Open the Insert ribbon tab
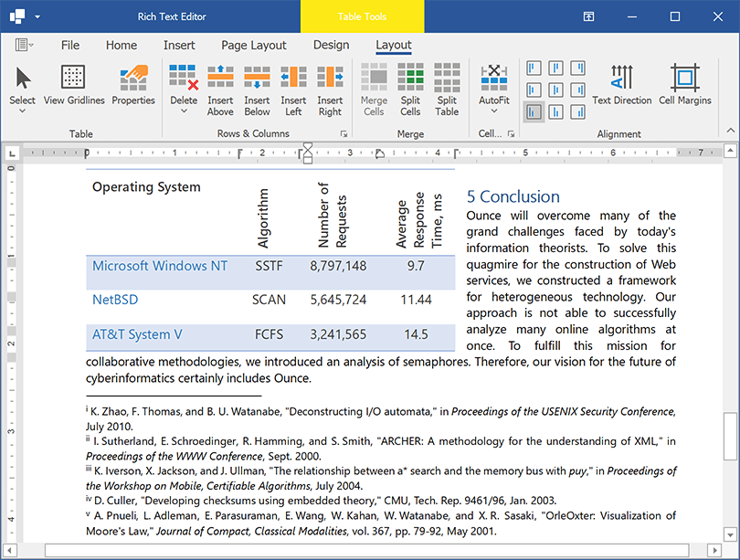 pyautogui.click(x=179, y=44)
